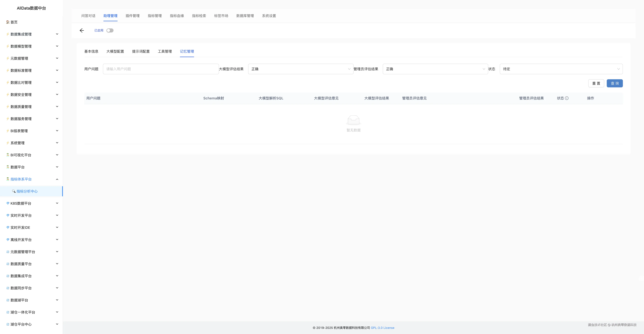Click the 重置 button

pos(596,84)
